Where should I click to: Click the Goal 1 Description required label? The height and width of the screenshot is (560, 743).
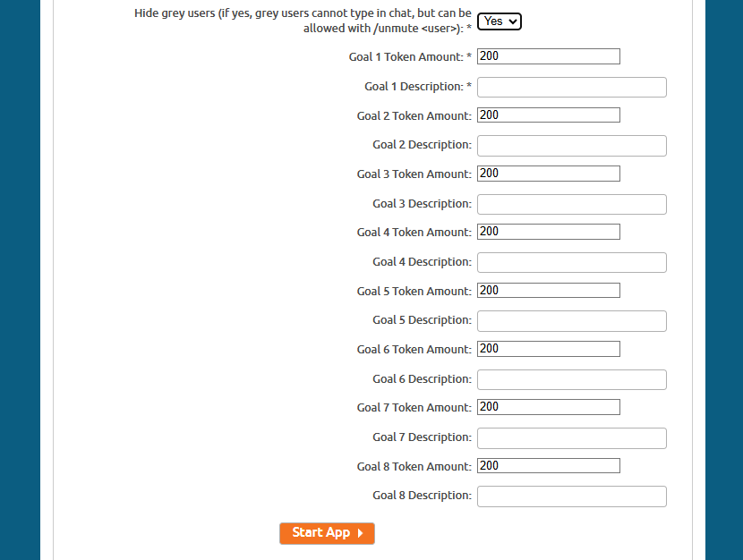pyautogui.click(x=416, y=86)
